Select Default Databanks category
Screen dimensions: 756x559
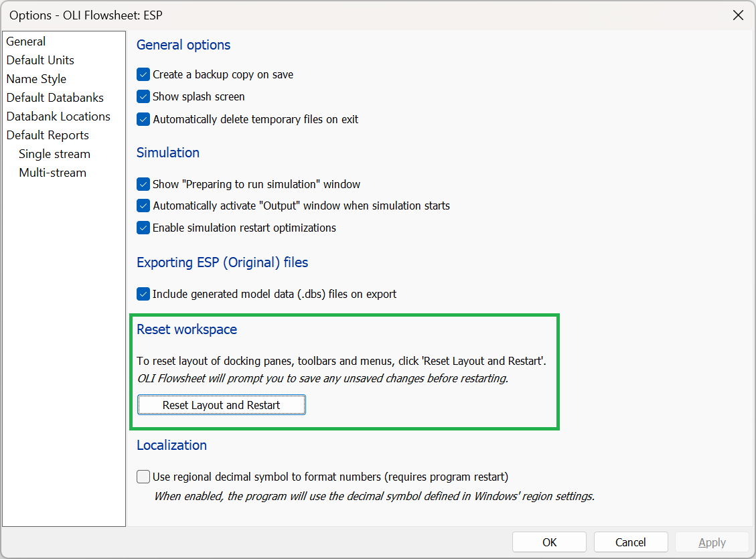point(55,98)
